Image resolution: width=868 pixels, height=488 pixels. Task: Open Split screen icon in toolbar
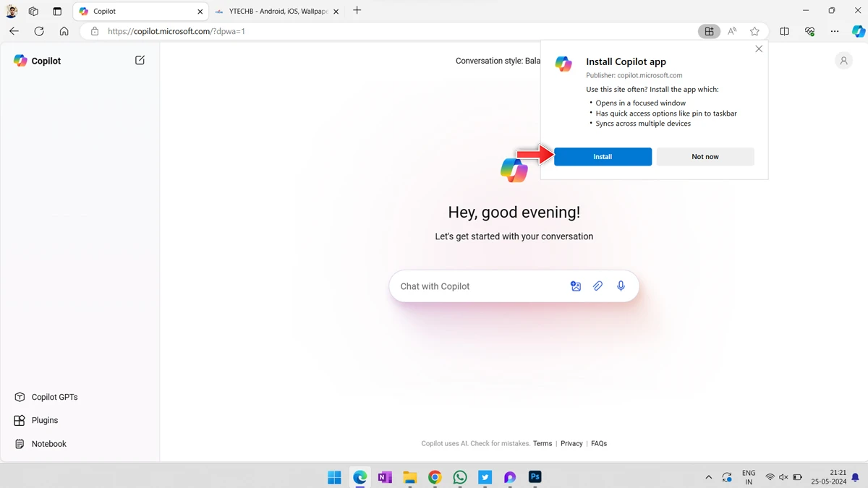click(785, 32)
